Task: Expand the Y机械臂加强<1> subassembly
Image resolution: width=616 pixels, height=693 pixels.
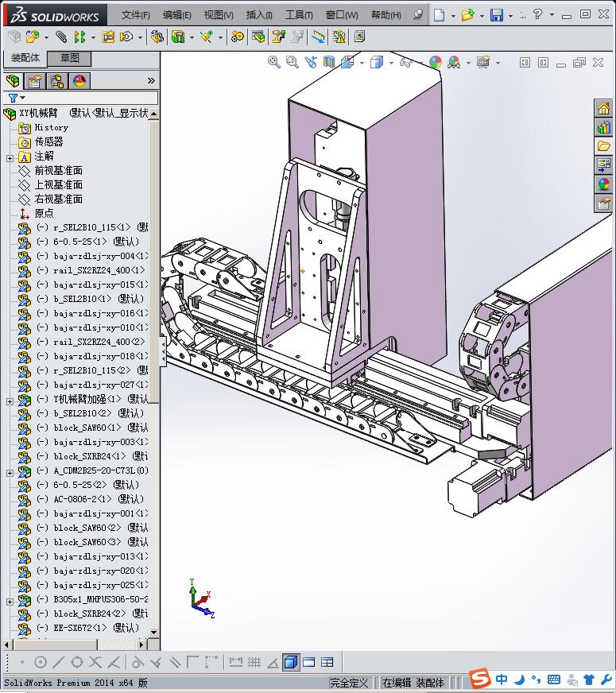Action: pyautogui.click(x=10, y=401)
